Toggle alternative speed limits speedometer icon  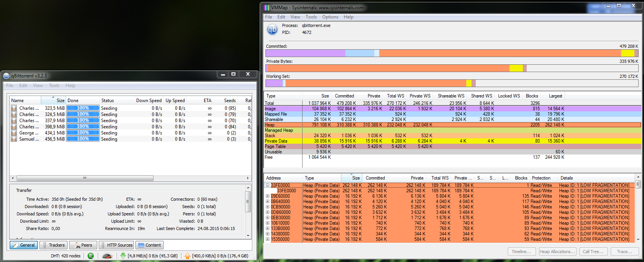[x=107, y=256]
